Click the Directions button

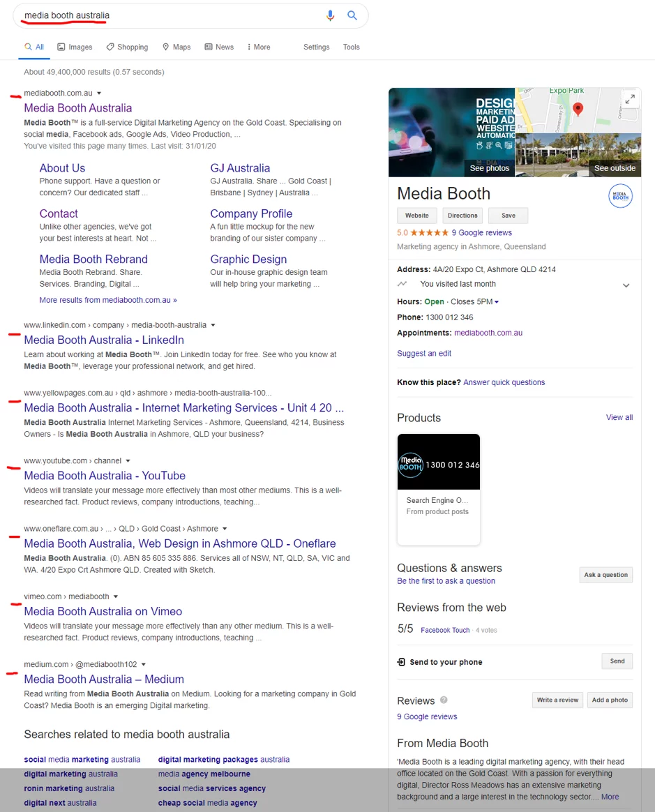tap(462, 216)
